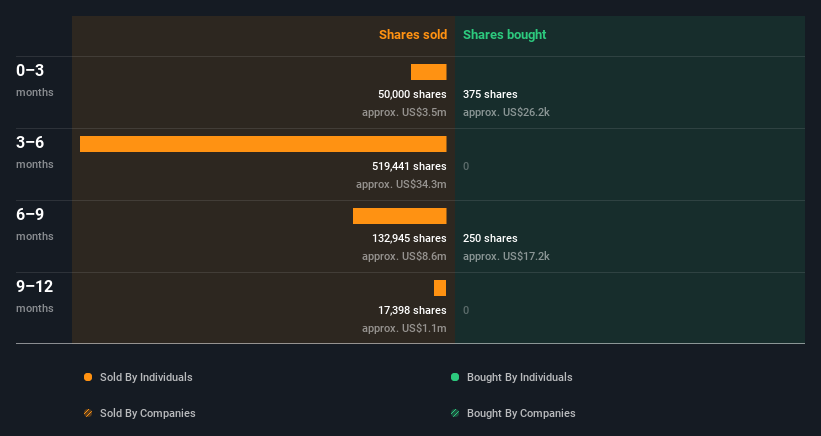Click the Shares bought column header

[504, 35]
